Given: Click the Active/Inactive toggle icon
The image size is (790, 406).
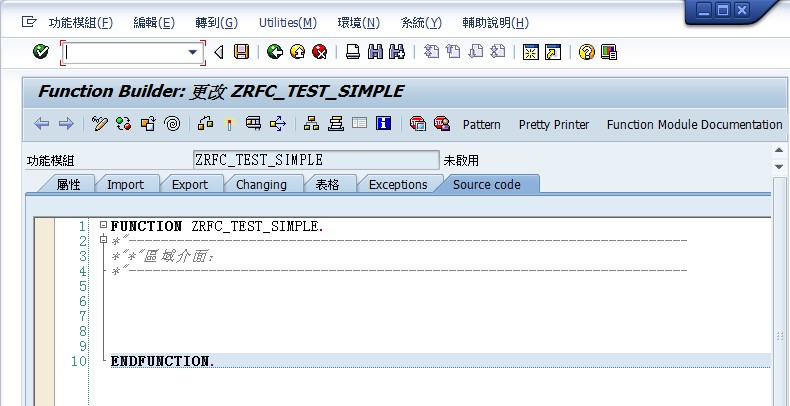Looking at the screenshot, I should (x=124, y=123).
